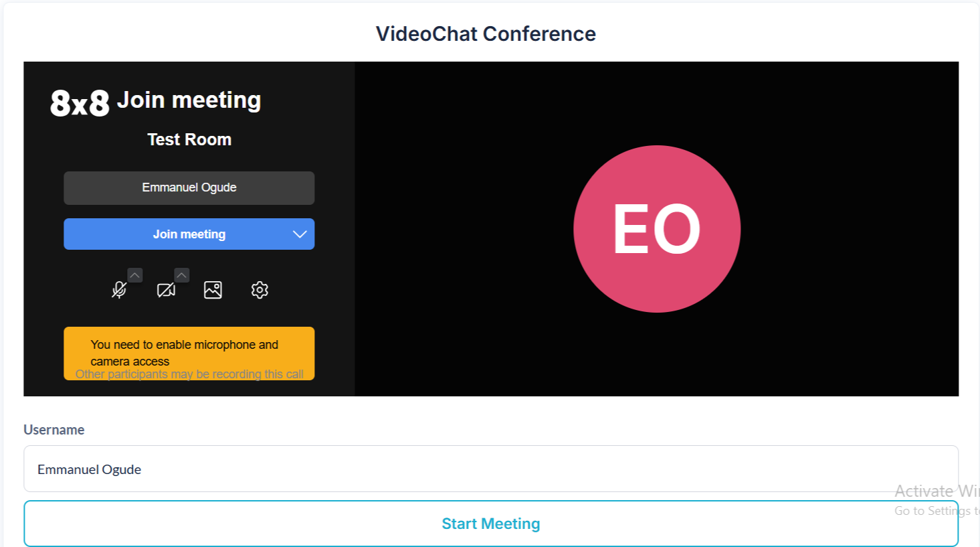Click the EO avatar circle

point(656,229)
